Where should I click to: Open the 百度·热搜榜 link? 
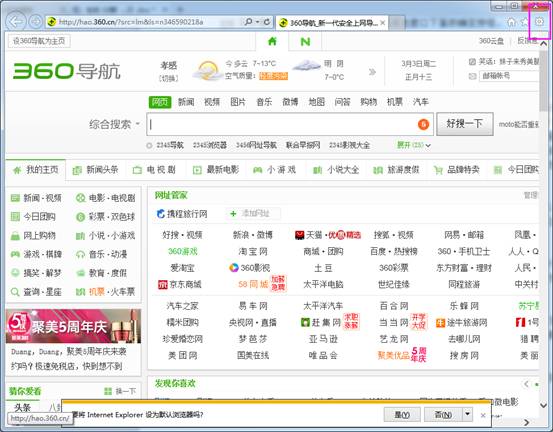394,251
